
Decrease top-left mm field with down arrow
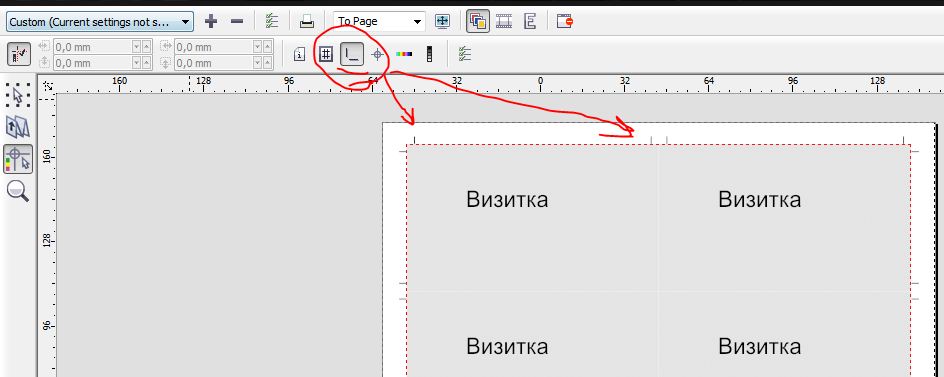tap(136, 47)
